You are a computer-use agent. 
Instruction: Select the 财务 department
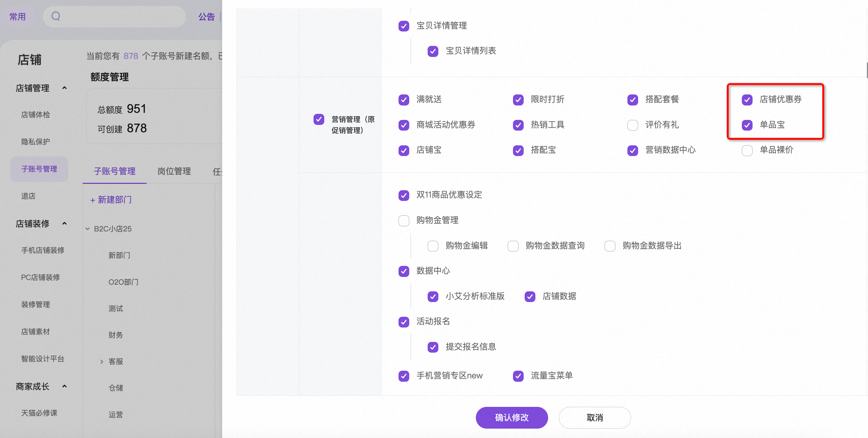pyautogui.click(x=115, y=335)
